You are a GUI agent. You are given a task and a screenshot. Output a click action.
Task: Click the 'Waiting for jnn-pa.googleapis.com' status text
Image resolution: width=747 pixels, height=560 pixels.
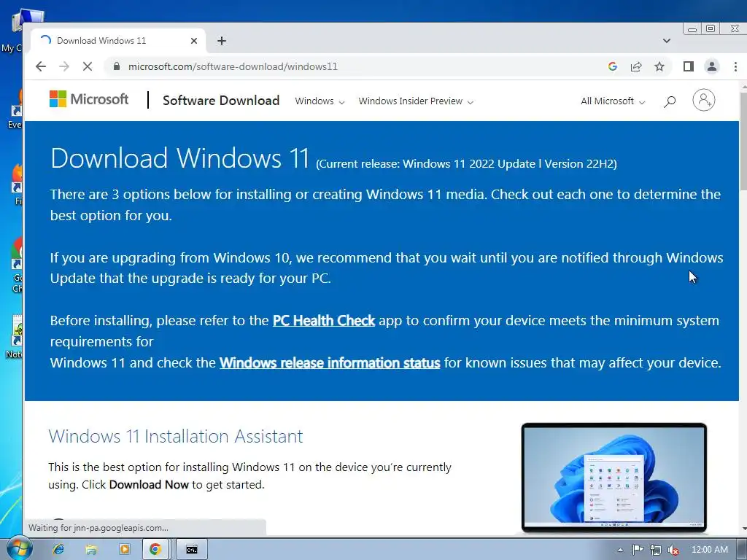(x=98, y=528)
